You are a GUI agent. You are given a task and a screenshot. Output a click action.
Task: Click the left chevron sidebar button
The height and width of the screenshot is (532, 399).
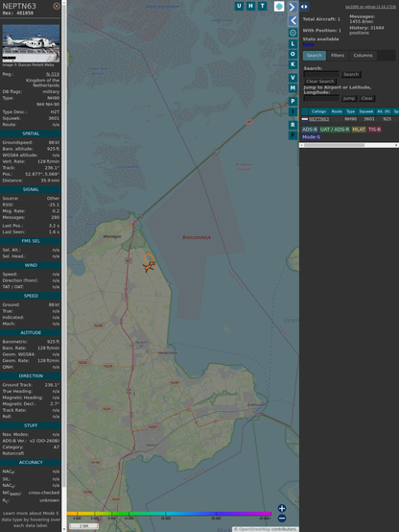293,21
